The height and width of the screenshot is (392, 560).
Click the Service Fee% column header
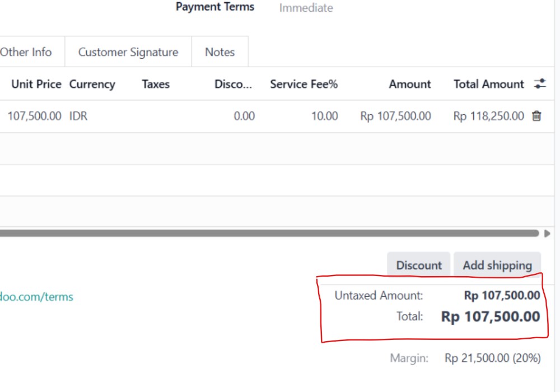click(x=304, y=84)
